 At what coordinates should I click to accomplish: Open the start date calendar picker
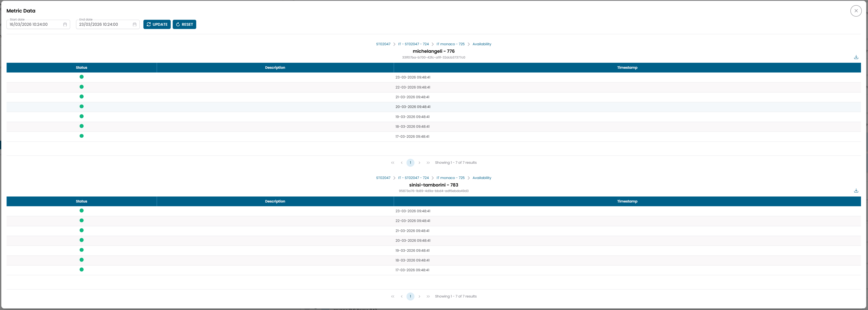[65, 24]
